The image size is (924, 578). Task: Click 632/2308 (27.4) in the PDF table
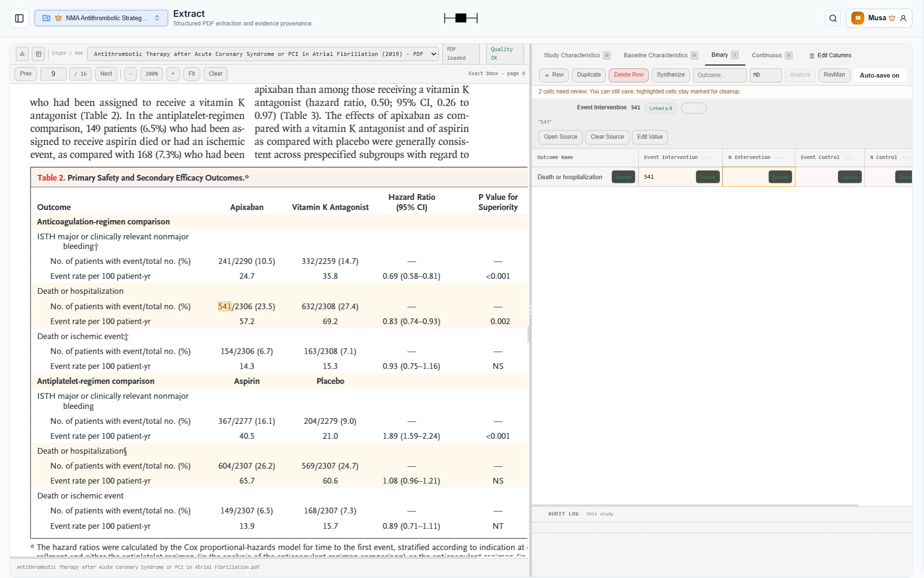(x=330, y=306)
